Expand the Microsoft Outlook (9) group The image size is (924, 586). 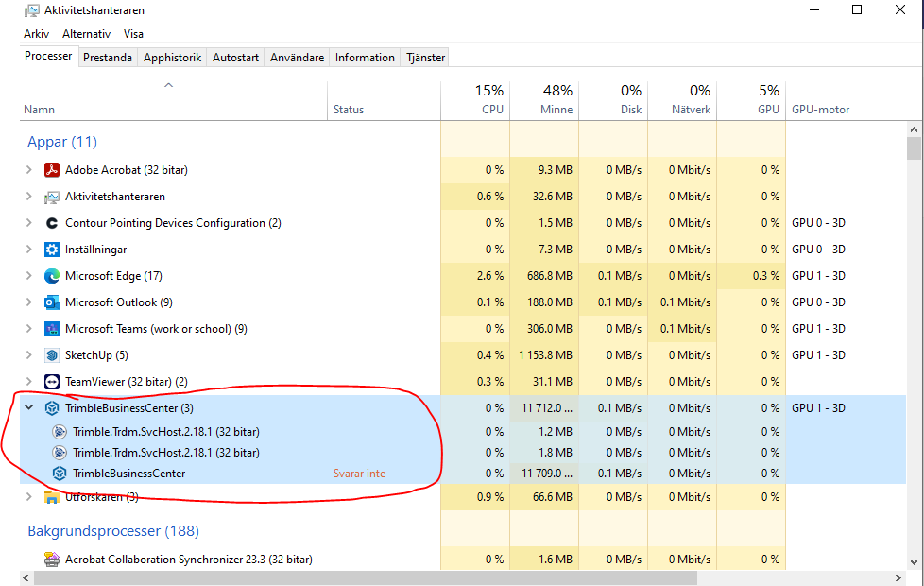coord(28,302)
